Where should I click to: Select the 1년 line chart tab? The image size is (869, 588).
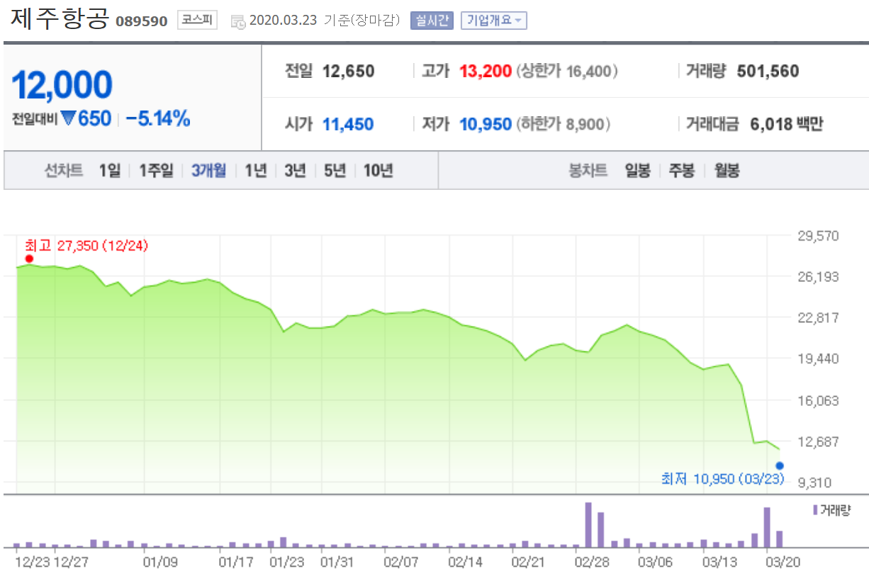click(256, 170)
